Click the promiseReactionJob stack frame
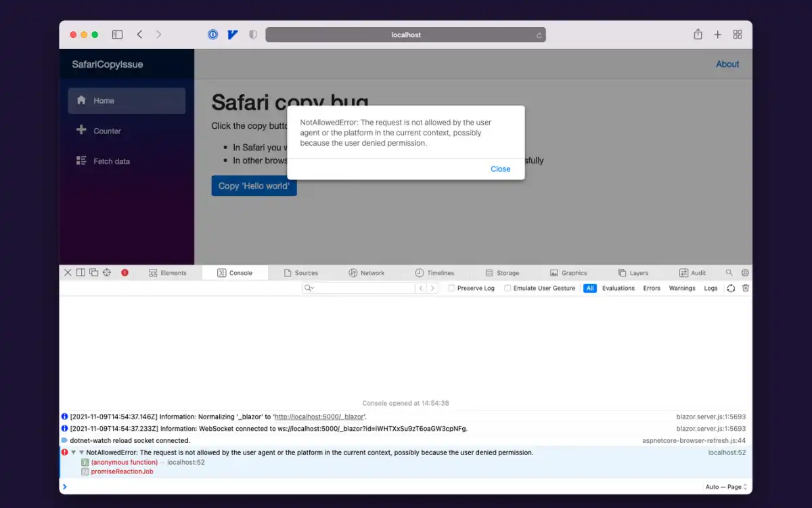 point(122,471)
